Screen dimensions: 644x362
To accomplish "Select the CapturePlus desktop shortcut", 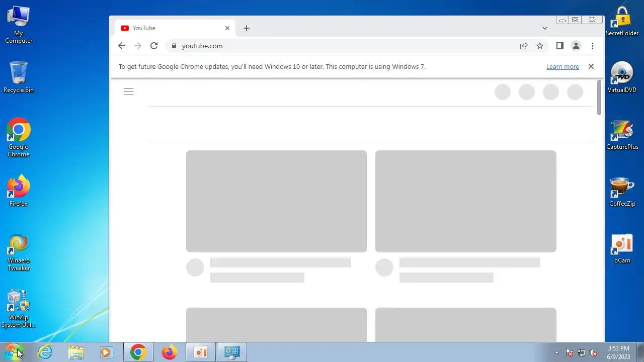I will point(622,135).
